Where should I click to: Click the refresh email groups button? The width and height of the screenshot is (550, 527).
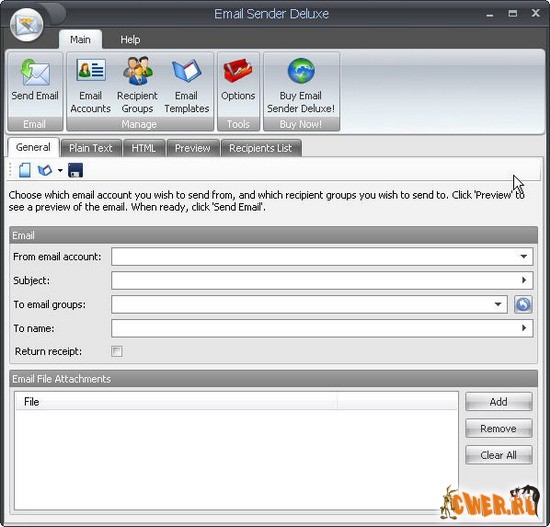point(523,304)
